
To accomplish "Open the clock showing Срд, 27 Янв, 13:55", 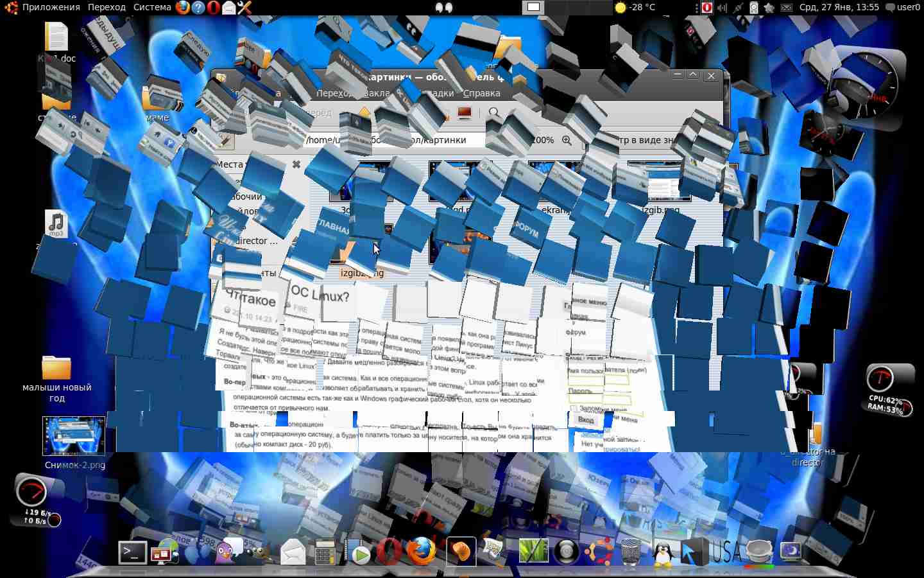I will (839, 7).
